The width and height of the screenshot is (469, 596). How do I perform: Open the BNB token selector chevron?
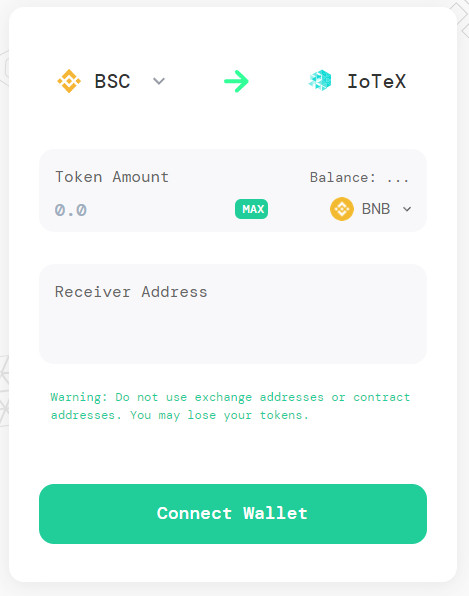407,209
